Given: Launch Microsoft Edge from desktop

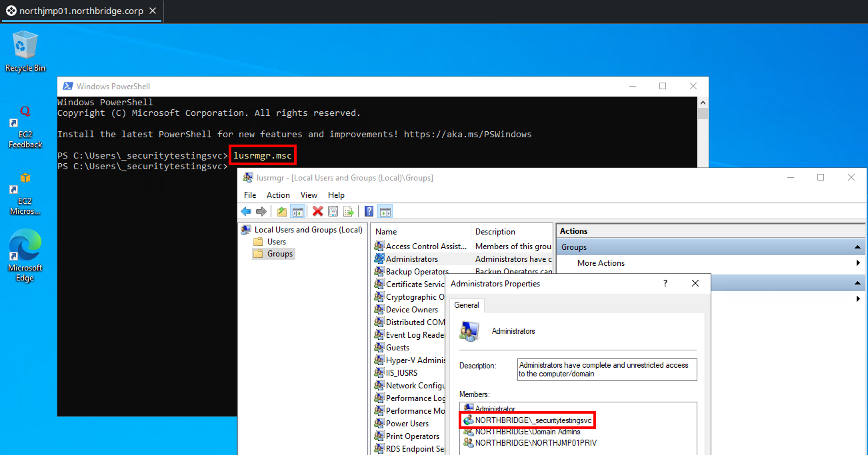Looking at the screenshot, I should pyautogui.click(x=25, y=256).
